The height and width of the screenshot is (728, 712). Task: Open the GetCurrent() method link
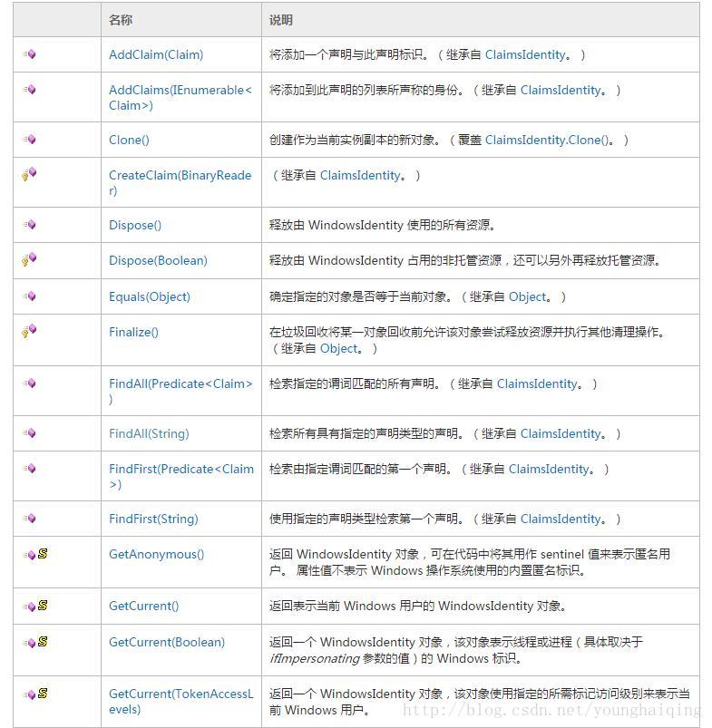click(143, 606)
